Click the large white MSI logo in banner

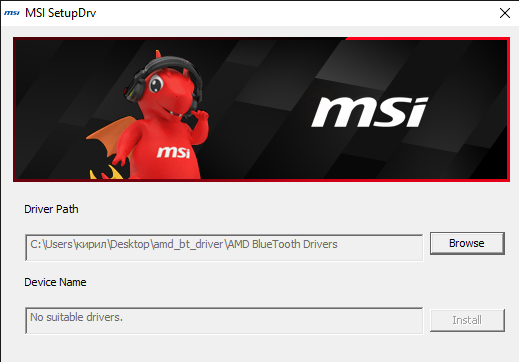point(369,112)
